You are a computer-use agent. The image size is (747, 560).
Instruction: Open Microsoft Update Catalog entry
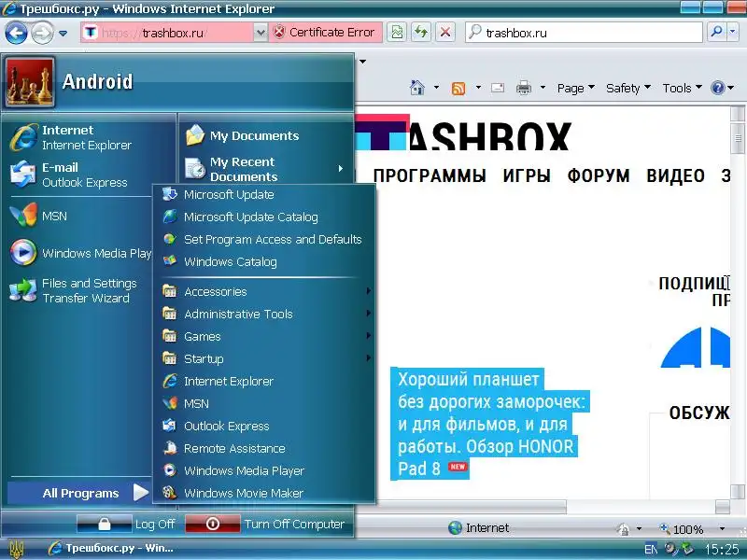click(264, 217)
